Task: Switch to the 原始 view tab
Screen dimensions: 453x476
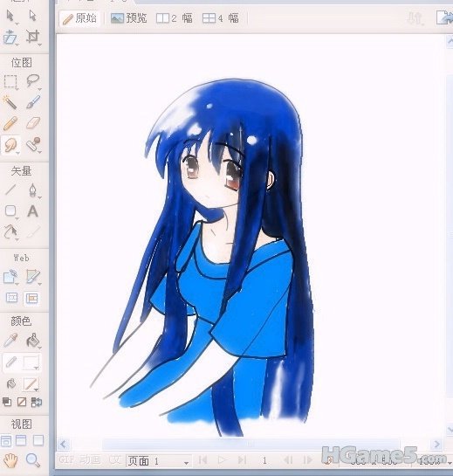Action: [79, 18]
